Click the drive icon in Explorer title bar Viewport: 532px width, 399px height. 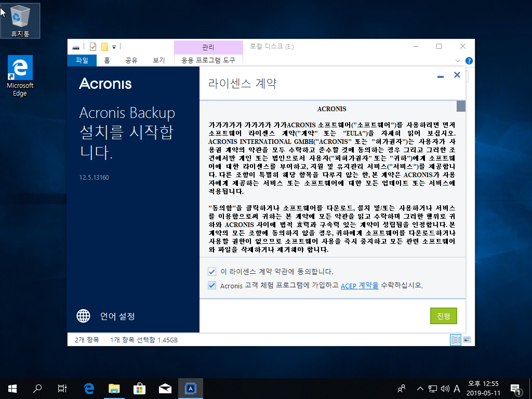click(76, 47)
